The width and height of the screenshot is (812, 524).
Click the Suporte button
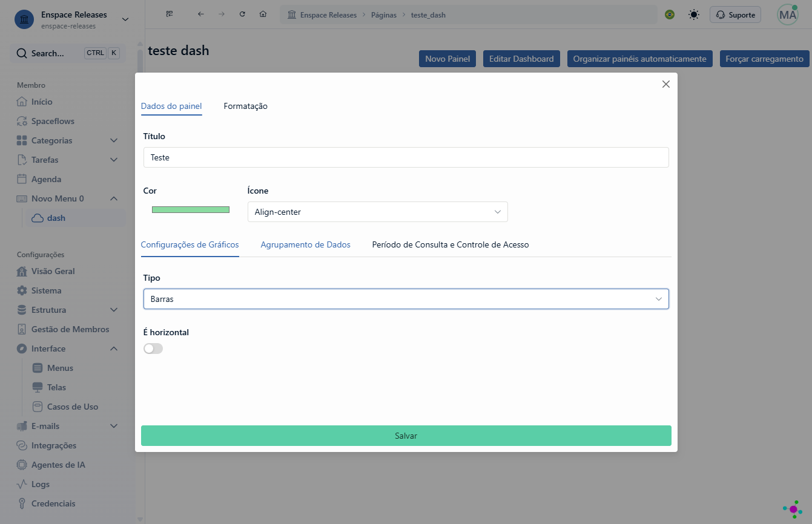(x=735, y=15)
